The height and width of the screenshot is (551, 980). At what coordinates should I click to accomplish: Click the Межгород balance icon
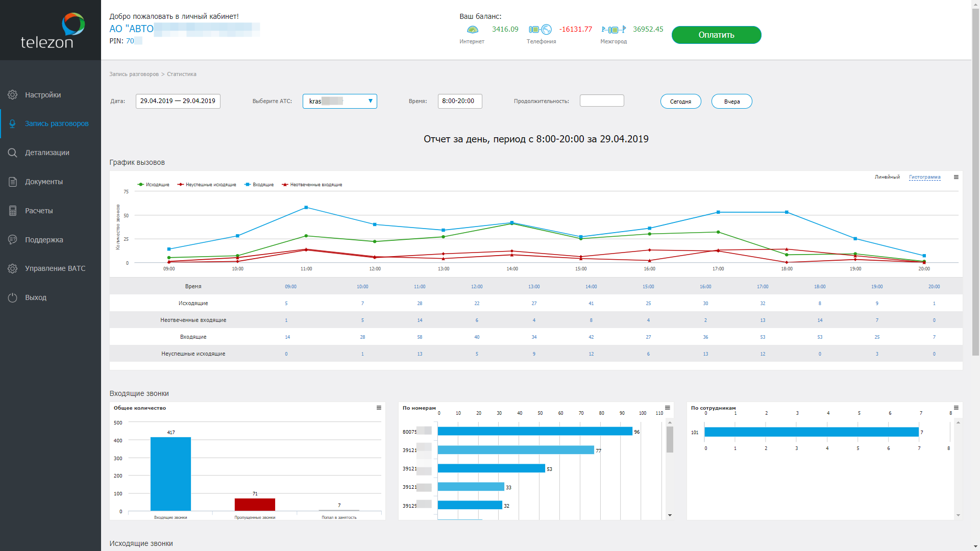(614, 30)
